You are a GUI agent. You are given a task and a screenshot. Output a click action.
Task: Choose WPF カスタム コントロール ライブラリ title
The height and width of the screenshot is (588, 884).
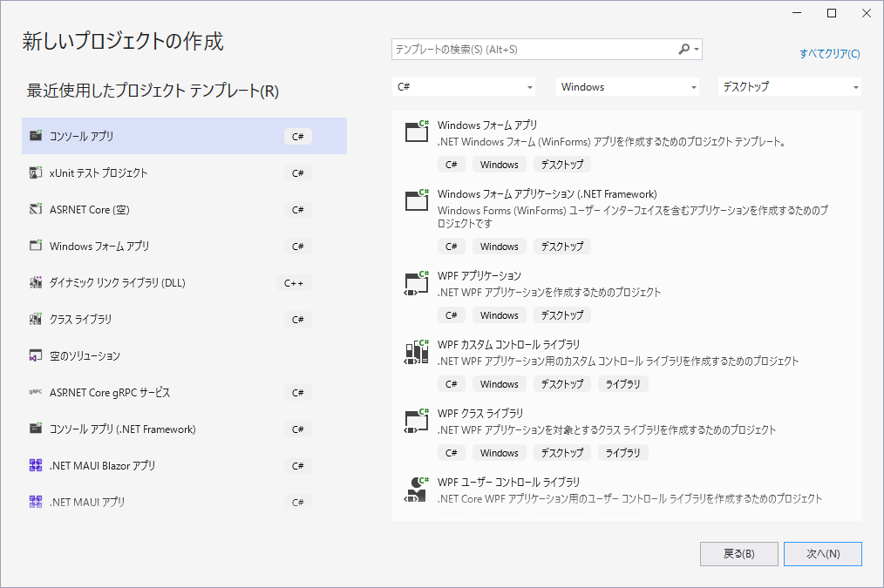tap(508, 344)
